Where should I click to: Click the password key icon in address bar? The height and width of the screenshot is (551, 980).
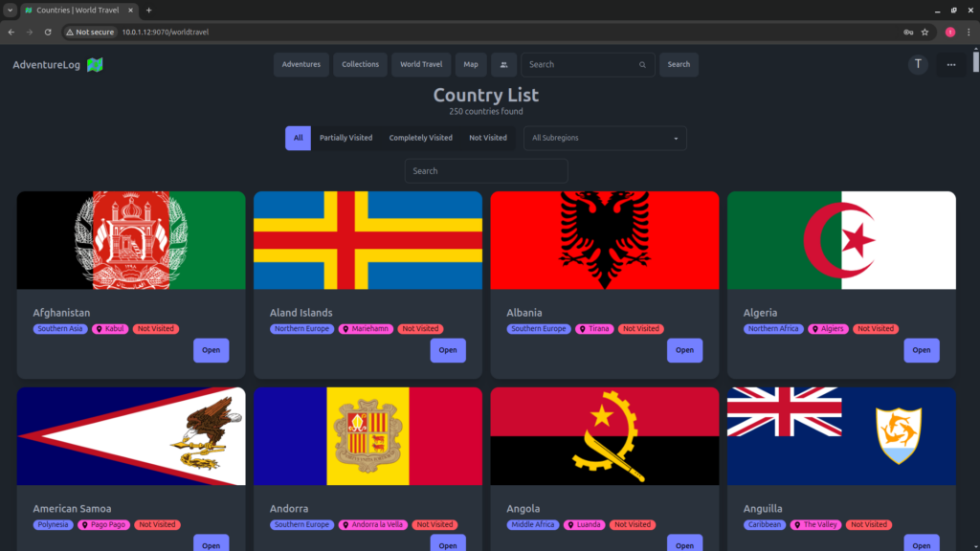(x=908, y=32)
